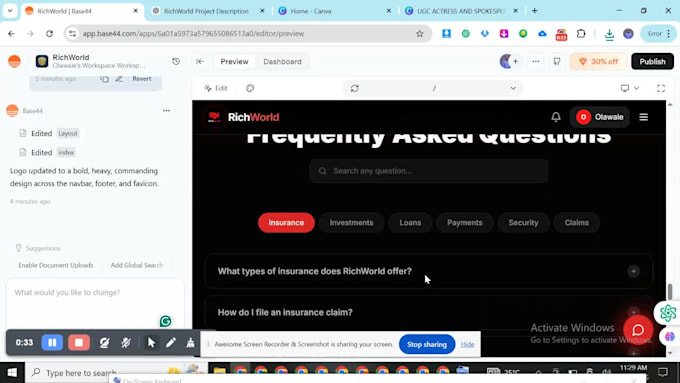Image resolution: width=680 pixels, height=383 pixels.
Task: Select the Security FAQ category
Action: [523, 223]
